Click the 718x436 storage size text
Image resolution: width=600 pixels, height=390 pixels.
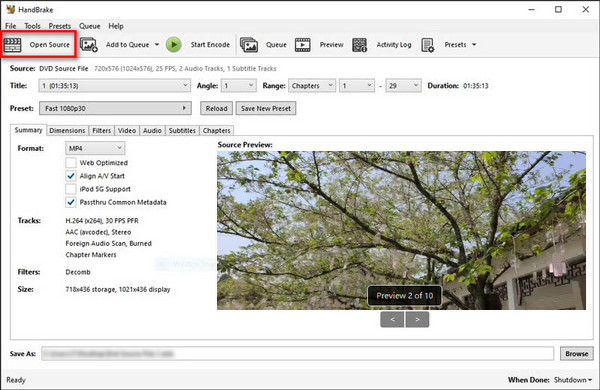(x=118, y=289)
